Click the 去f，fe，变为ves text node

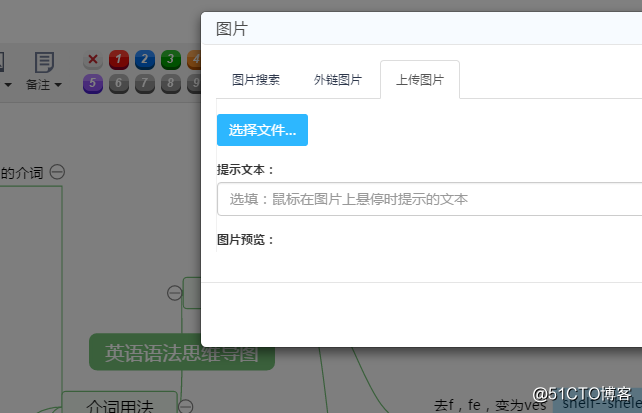pyautogui.click(x=490, y=405)
